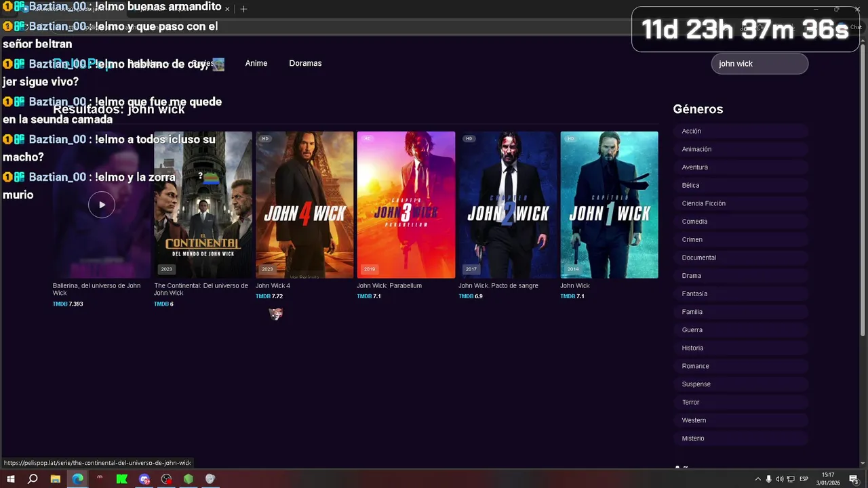Select the Western genre
Image resolution: width=868 pixels, height=488 pixels.
click(x=741, y=420)
